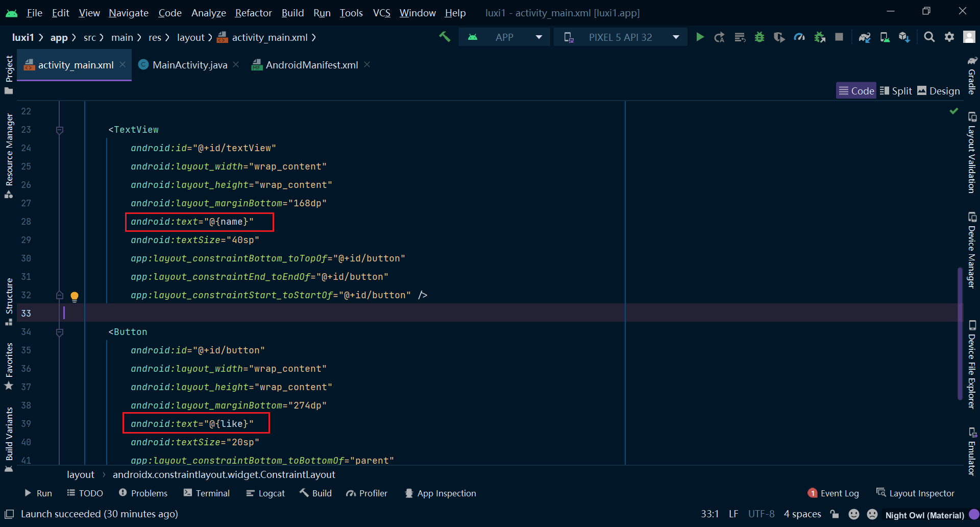Open Search Everywhere magnifier

click(x=929, y=37)
